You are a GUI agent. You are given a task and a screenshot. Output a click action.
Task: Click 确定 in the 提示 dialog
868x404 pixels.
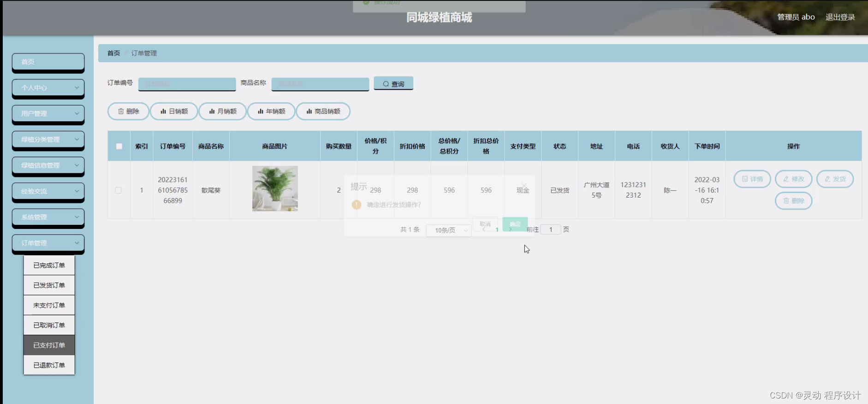515,224
